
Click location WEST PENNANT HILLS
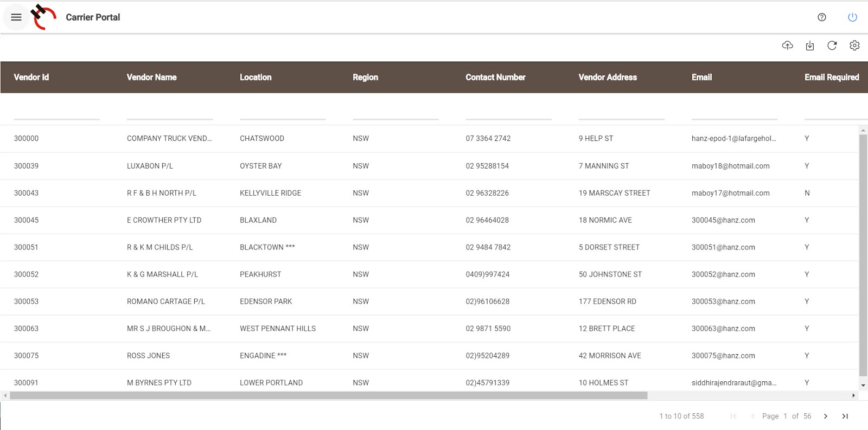click(278, 329)
